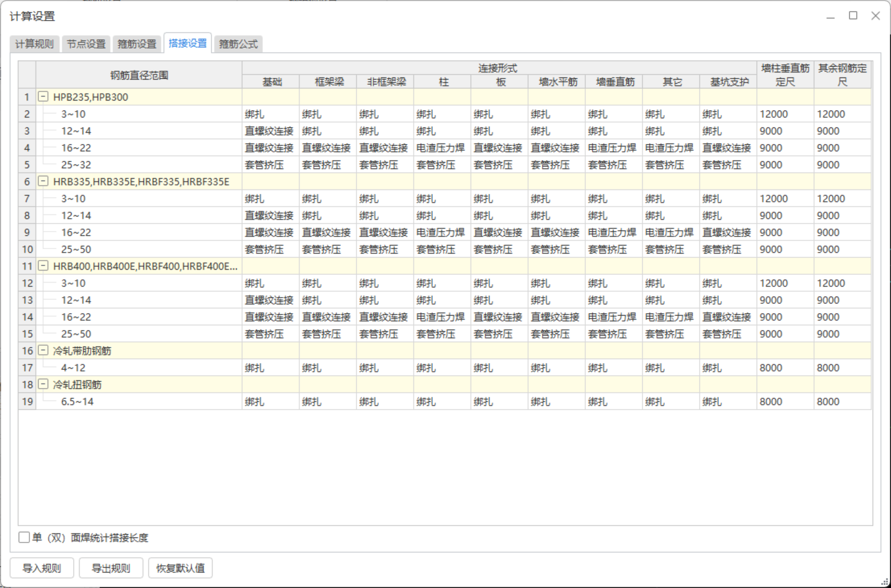Screen dimensions: 891x588
Task: Select row 7 板 cell 绑扎
Action: click(x=499, y=199)
